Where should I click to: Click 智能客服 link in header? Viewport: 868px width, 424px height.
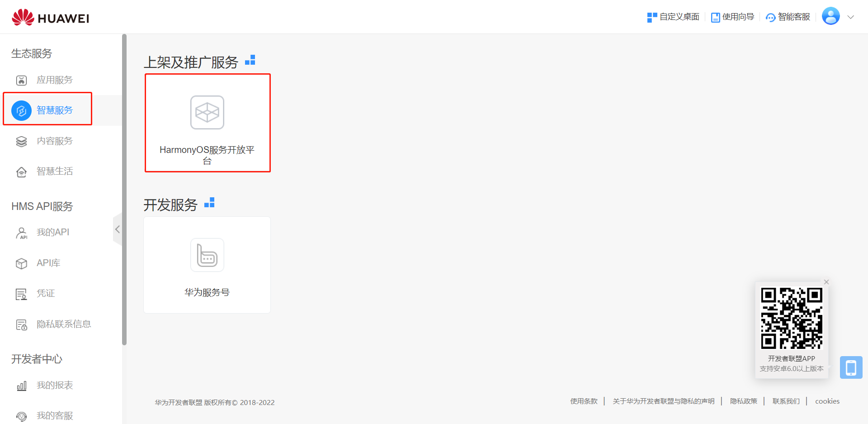point(794,17)
